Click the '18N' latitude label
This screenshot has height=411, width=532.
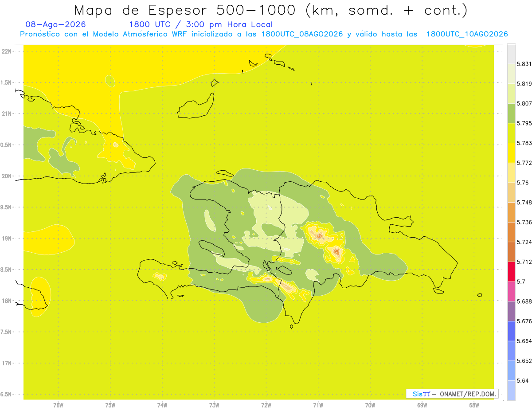[8, 301]
